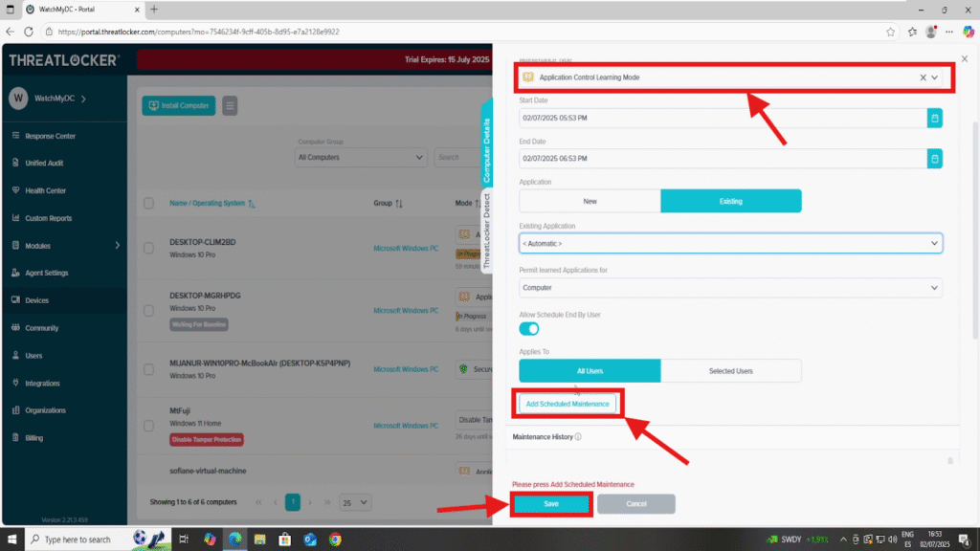This screenshot has width=980, height=551.
Task: Open the hamburger menu beside Install Computer
Action: pyautogui.click(x=230, y=105)
